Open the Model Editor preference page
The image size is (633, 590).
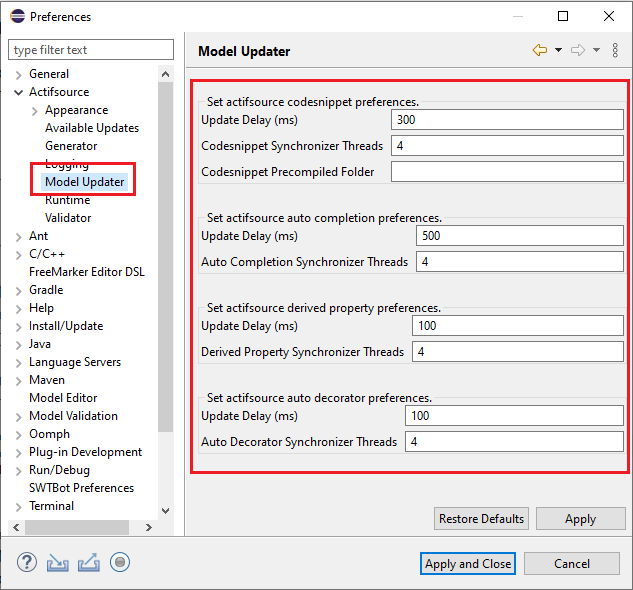click(x=63, y=398)
